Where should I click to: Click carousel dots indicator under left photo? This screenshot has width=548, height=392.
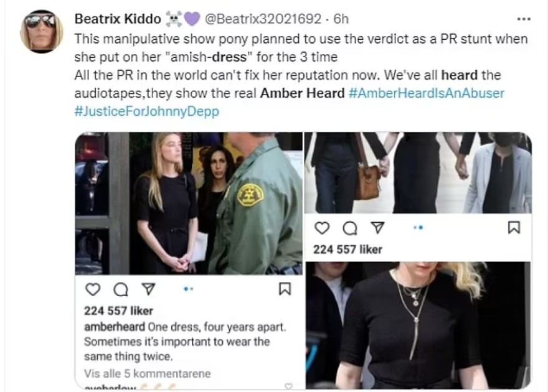(x=188, y=289)
